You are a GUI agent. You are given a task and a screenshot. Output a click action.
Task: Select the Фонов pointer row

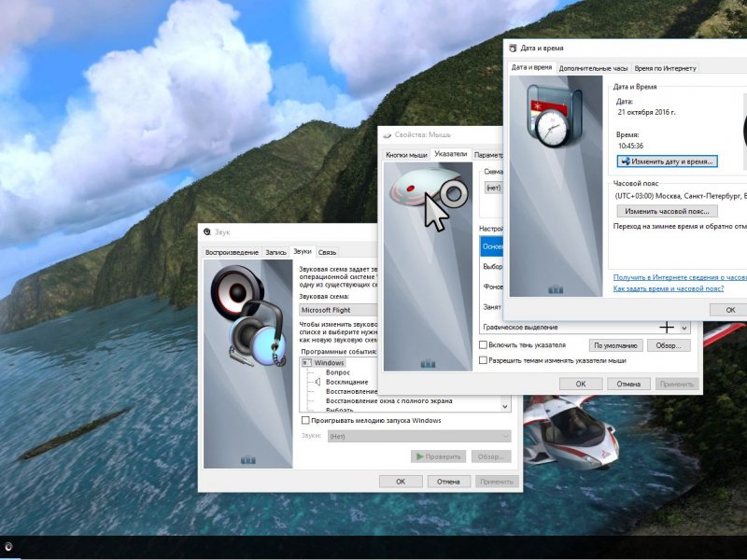pos(492,287)
